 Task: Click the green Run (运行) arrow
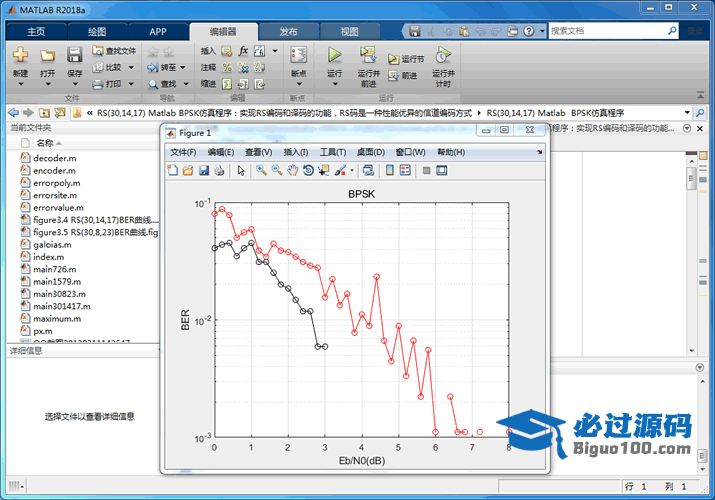click(335, 55)
